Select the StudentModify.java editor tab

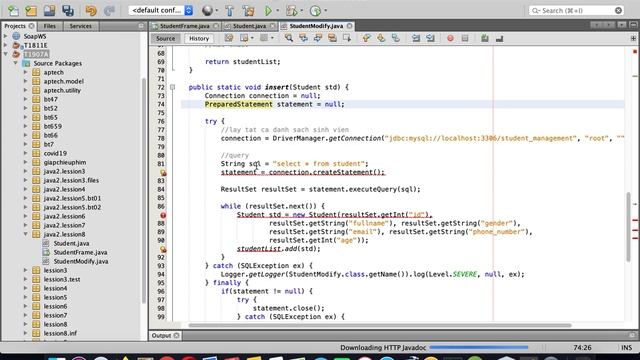[x=316, y=26]
